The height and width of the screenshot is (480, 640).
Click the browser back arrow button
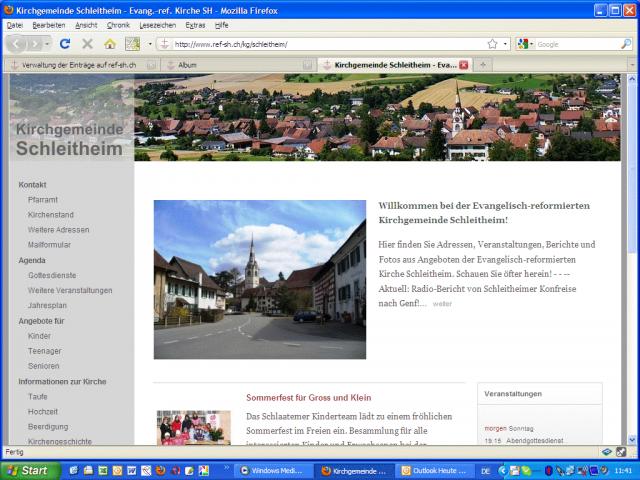pyautogui.click(x=17, y=44)
